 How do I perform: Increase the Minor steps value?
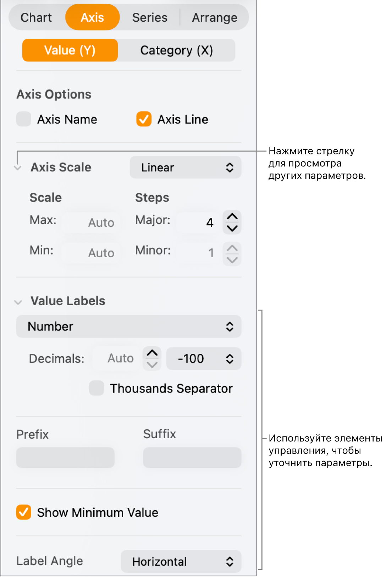point(232,248)
